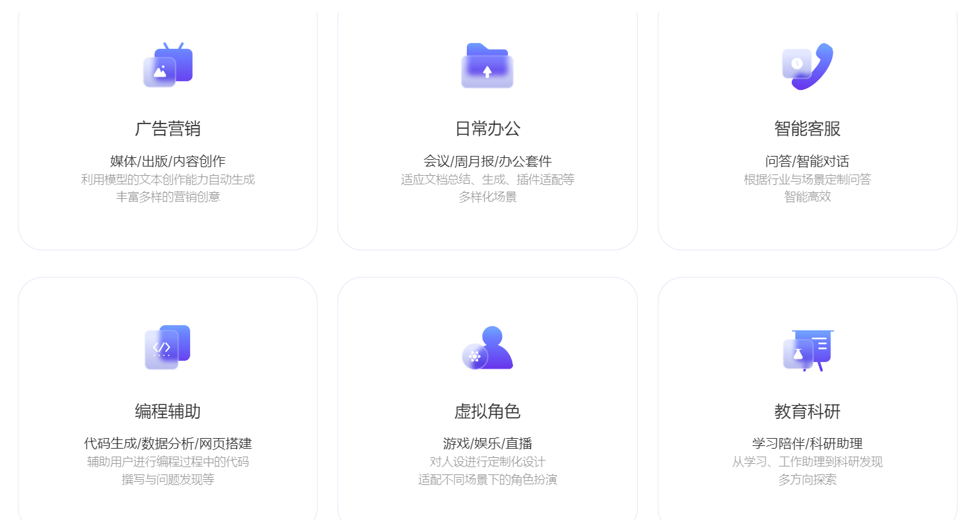Viewport: 980px width, 520px height.
Task: Select the 编程辅助 title
Action: click(x=168, y=411)
